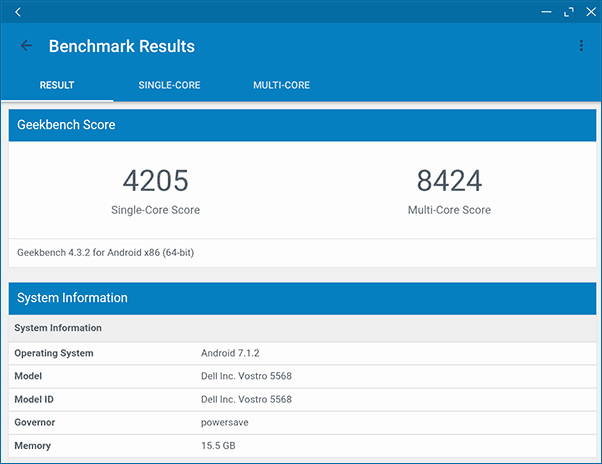Open the MULTI-CORE tab

tap(281, 85)
